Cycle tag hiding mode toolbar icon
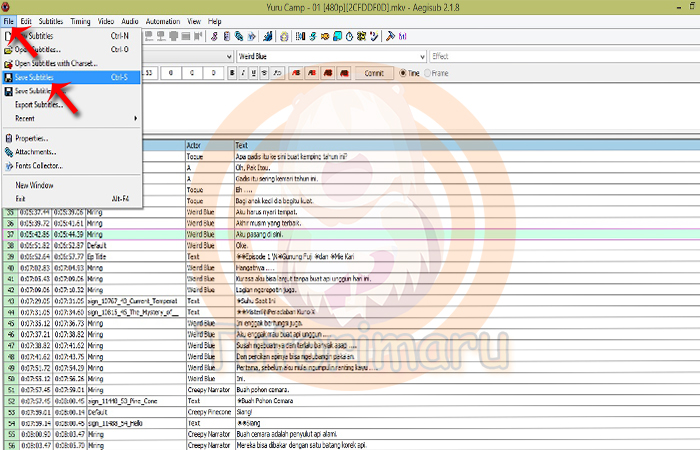The height and width of the screenshot is (450, 700). pos(403,36)
